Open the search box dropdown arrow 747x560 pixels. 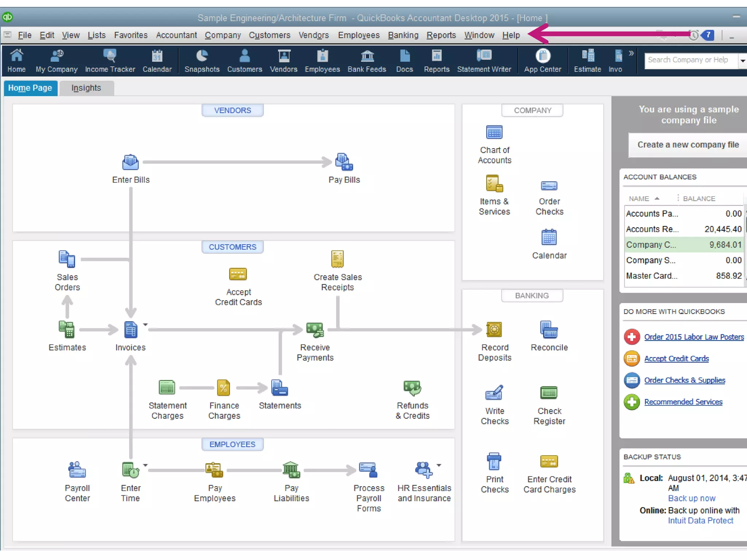tap(742, 61)
